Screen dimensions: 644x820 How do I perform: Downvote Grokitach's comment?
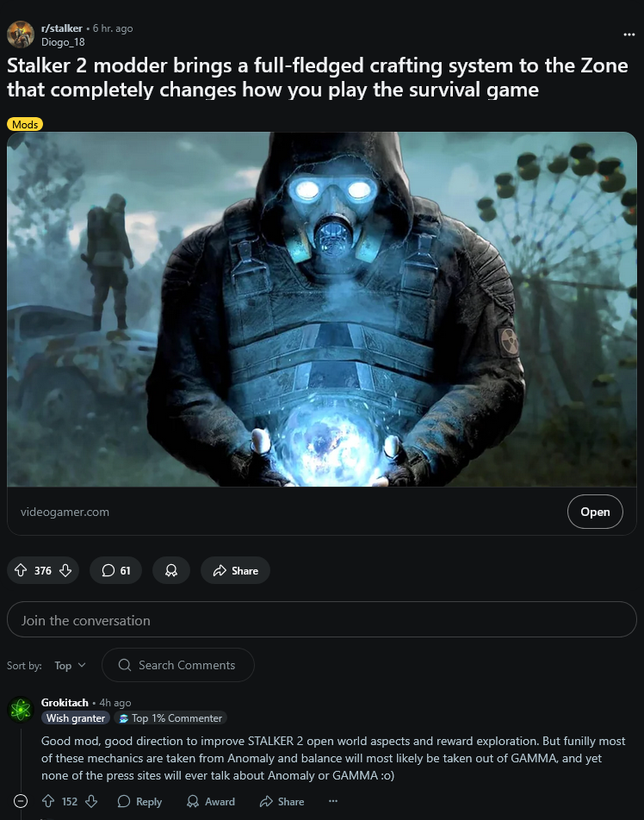pos(91,801)
